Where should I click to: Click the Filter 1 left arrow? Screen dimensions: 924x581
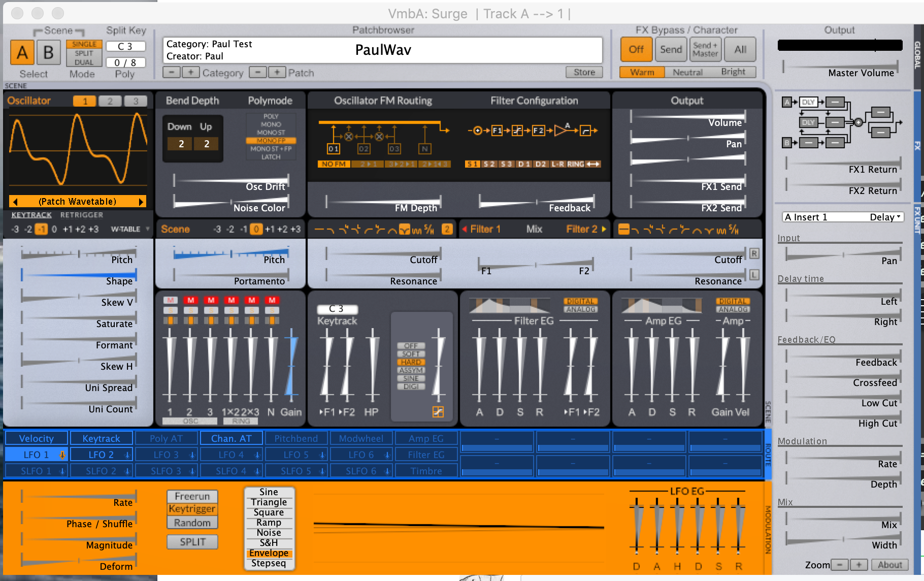point(465,230)
